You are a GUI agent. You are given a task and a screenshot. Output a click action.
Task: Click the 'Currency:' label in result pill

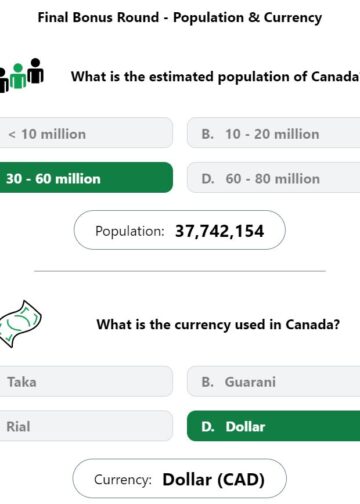(123, 480)
